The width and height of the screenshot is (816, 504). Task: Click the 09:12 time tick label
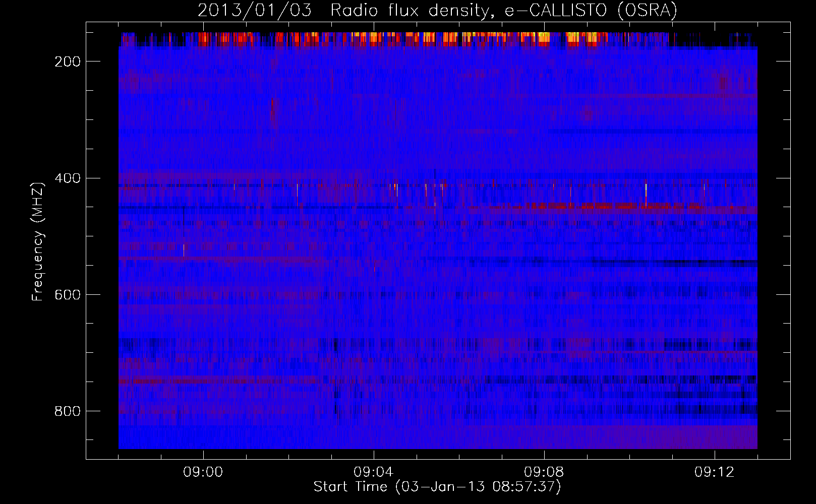(x=715, y=472)
